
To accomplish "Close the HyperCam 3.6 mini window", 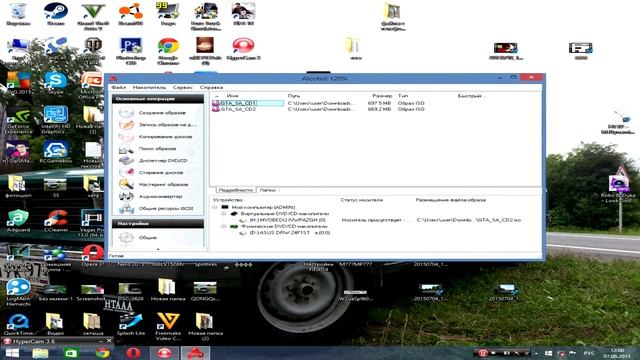I will (109, 341).
